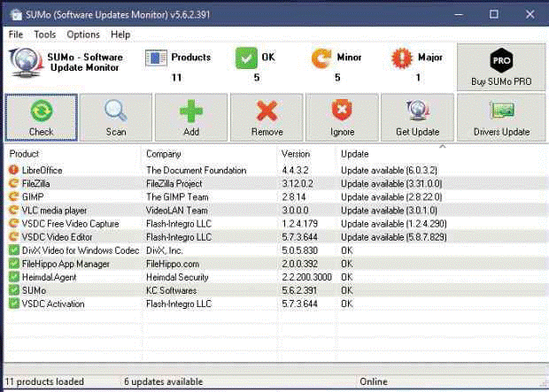Click the Check updates button
549x392 pixels.
point(42,118)
